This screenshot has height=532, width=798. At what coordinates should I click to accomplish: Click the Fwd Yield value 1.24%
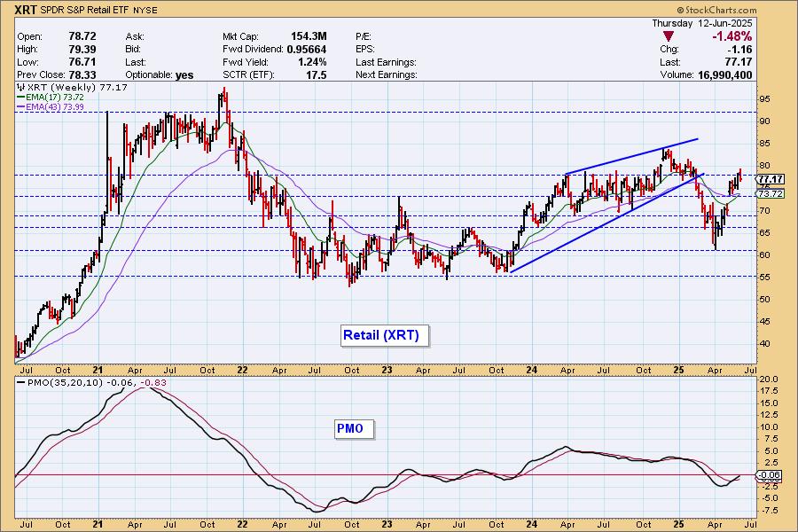(312, 62)
